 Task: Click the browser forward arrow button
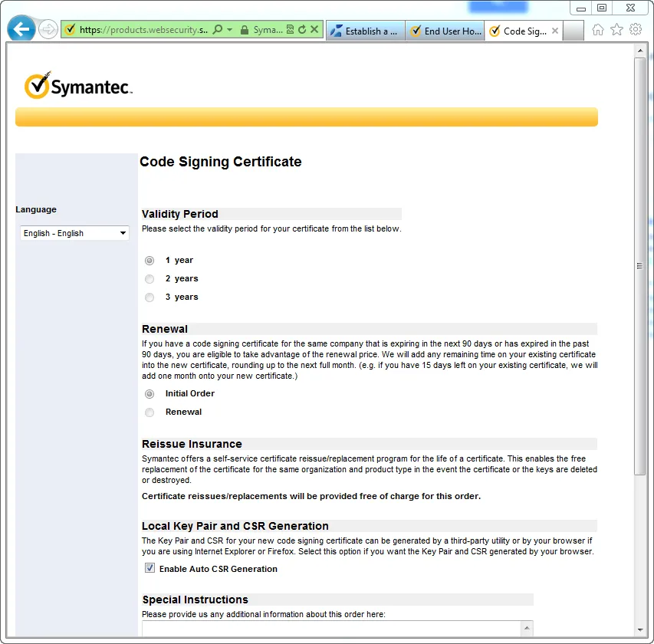pyautogui.click(x=48, y=30)
